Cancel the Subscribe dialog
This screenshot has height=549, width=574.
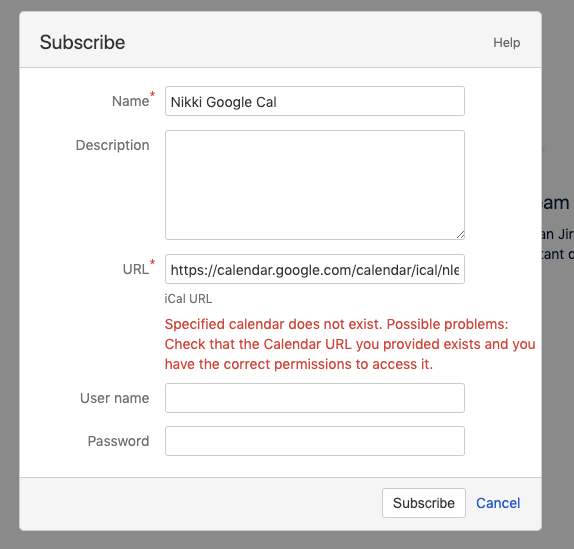[x=498, y=503]
